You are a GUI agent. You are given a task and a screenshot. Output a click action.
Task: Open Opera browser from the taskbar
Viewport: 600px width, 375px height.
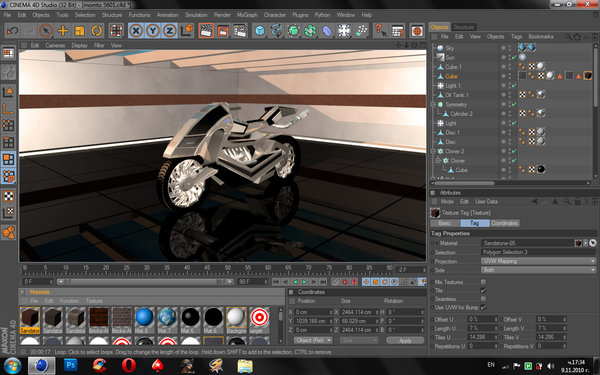pos(129,366)
